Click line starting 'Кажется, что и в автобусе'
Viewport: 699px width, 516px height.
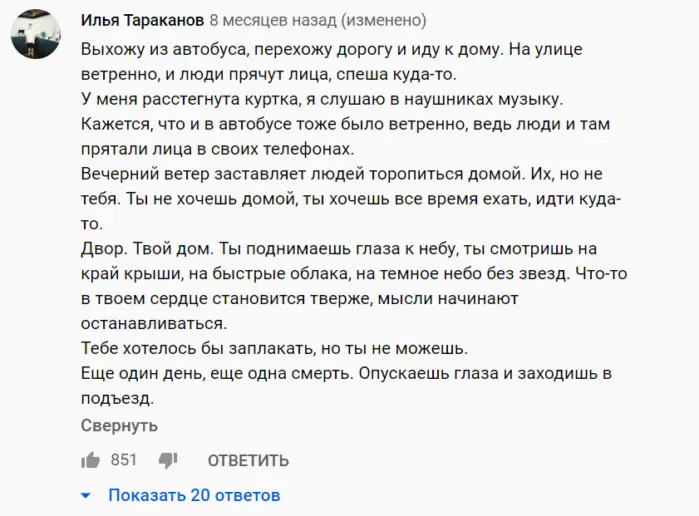click(x=345, y=124)
